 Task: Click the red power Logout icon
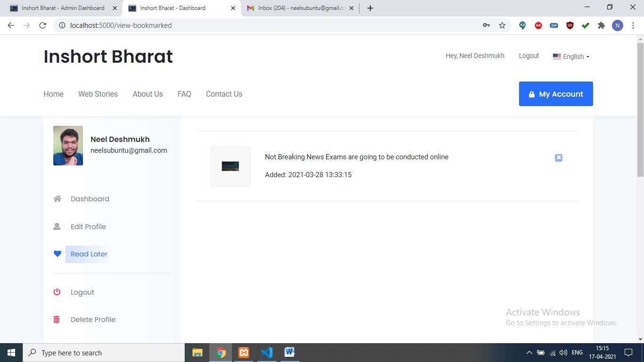coord(57,292)
